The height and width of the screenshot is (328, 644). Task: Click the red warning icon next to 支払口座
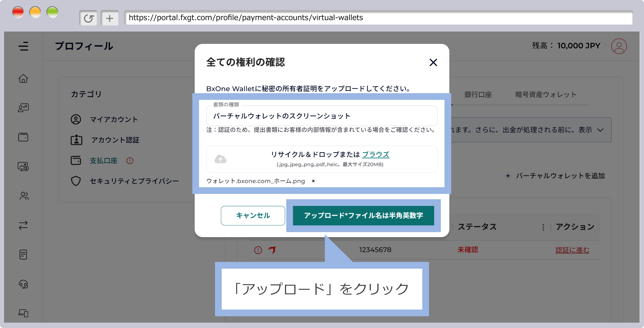tap(130, 161)
